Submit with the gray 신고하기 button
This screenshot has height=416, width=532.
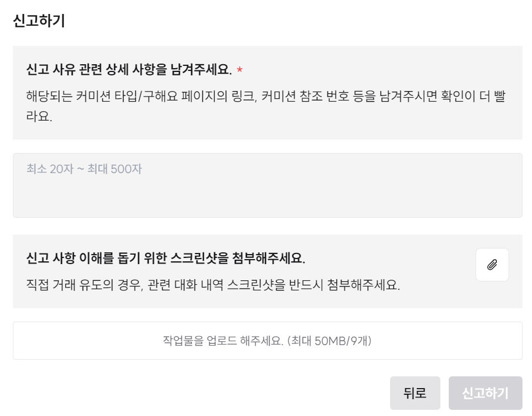point(485,393)
